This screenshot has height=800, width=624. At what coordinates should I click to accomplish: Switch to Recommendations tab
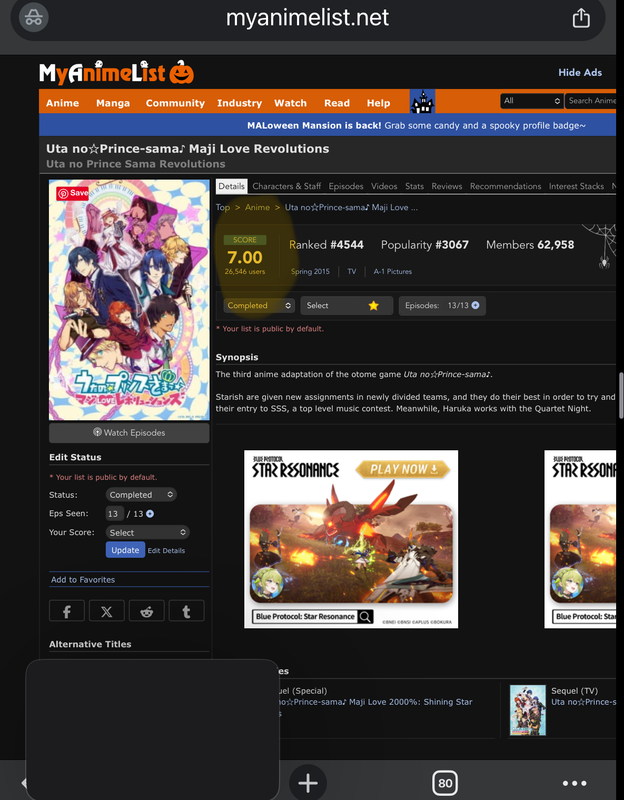point(506,186)
